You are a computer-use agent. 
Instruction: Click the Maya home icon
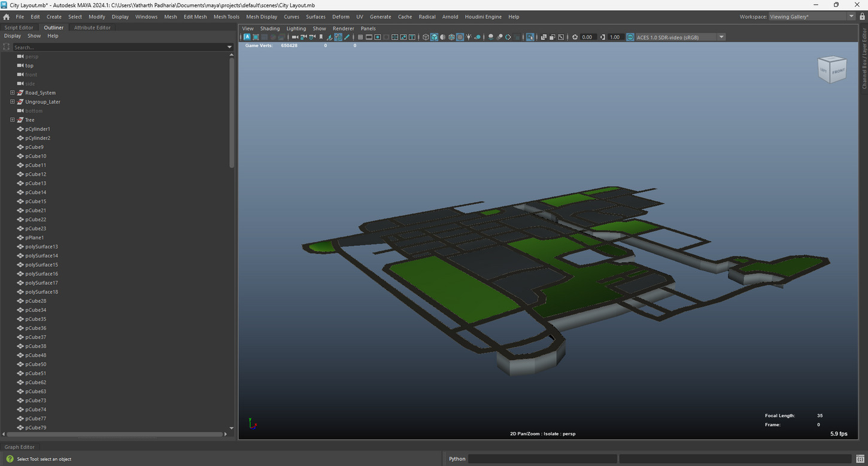(7, 17)
